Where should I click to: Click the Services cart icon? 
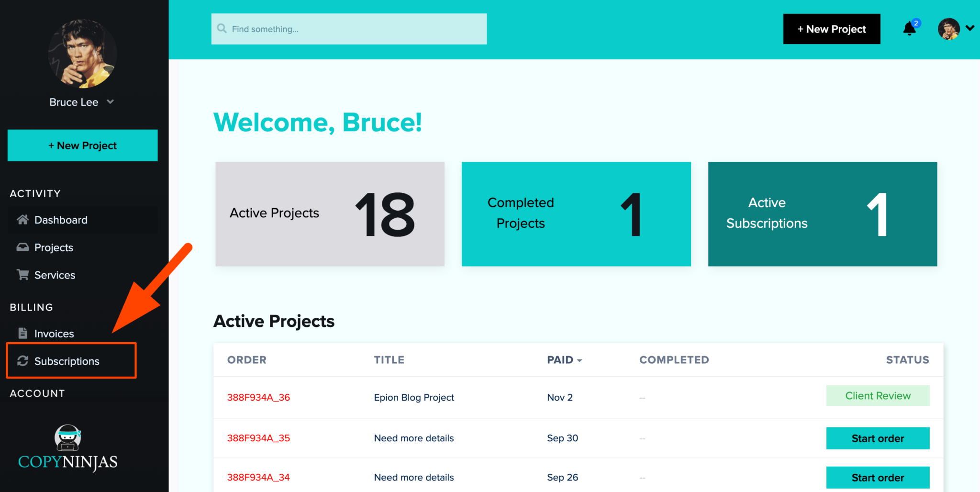pyautogui.click(x=22, y=275)
